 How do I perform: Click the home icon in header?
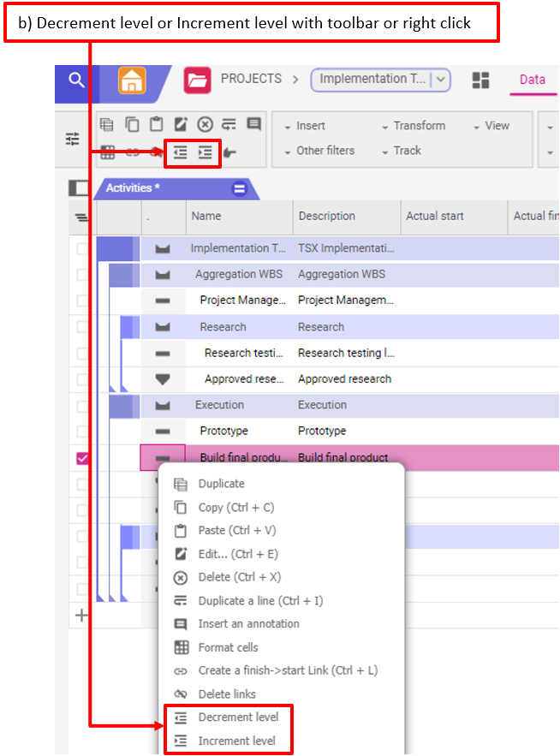132,80
